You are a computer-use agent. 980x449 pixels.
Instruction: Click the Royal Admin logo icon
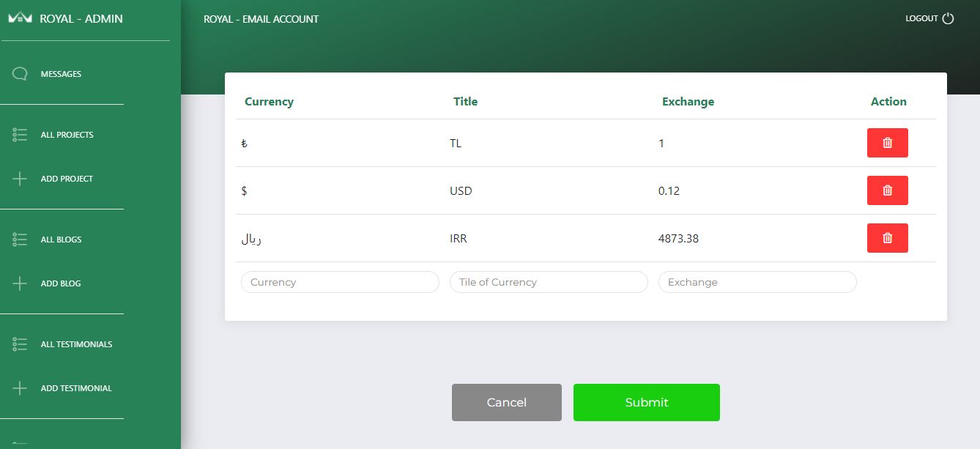point(20,18)
